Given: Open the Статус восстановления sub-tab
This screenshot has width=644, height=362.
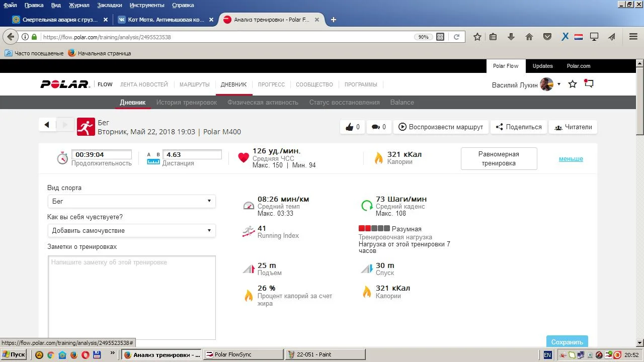Looking at the screenshot, I should (x=344, y=102).
